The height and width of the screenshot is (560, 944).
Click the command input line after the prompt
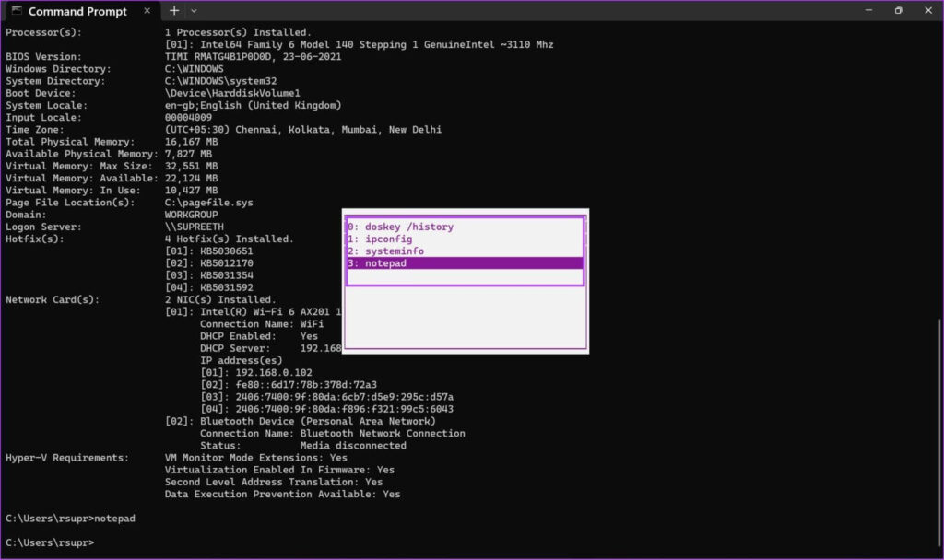coord(120,542)
